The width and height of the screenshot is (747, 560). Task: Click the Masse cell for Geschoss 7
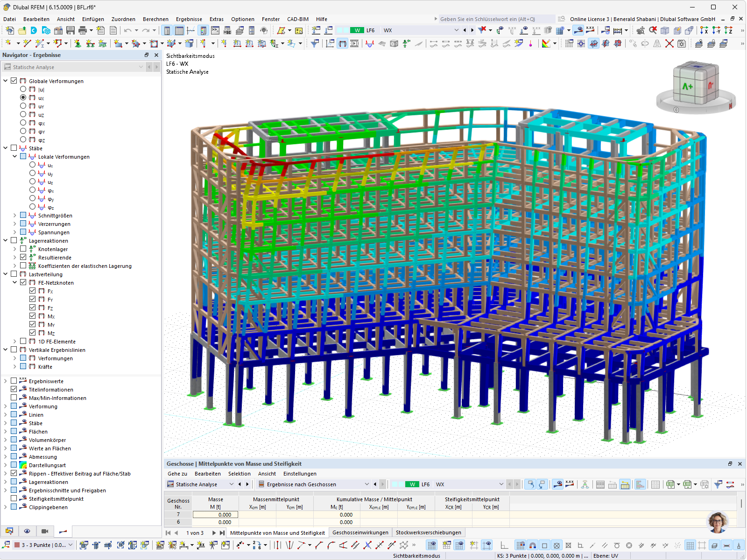pyautogui.click(x=215, y=515)
